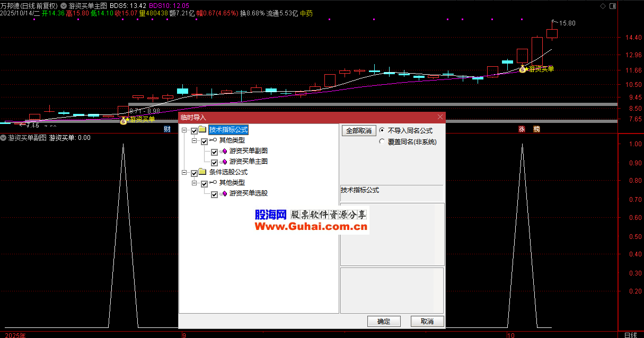644x338 pixels.
Task: Uncheck the 游资买单主图 formula checkbox
Action: [x=214, y=163]
